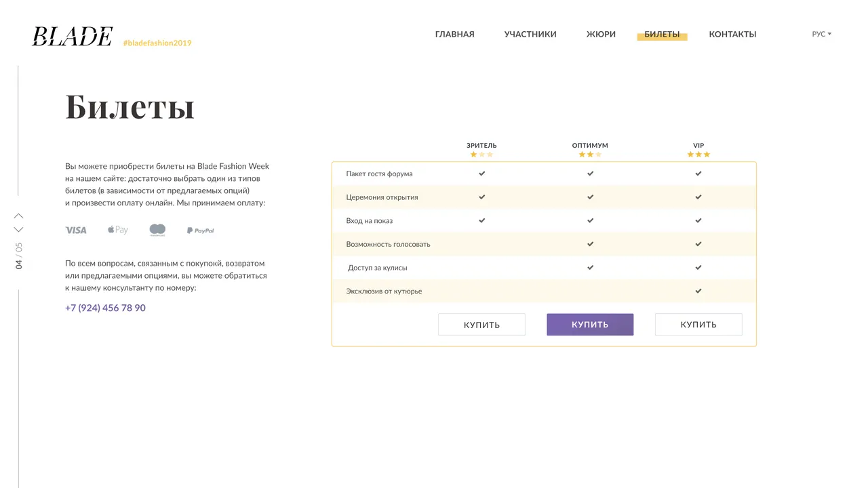Go to the Жюри page
This screenshot has height=488, width=868.
coord(601,34)
